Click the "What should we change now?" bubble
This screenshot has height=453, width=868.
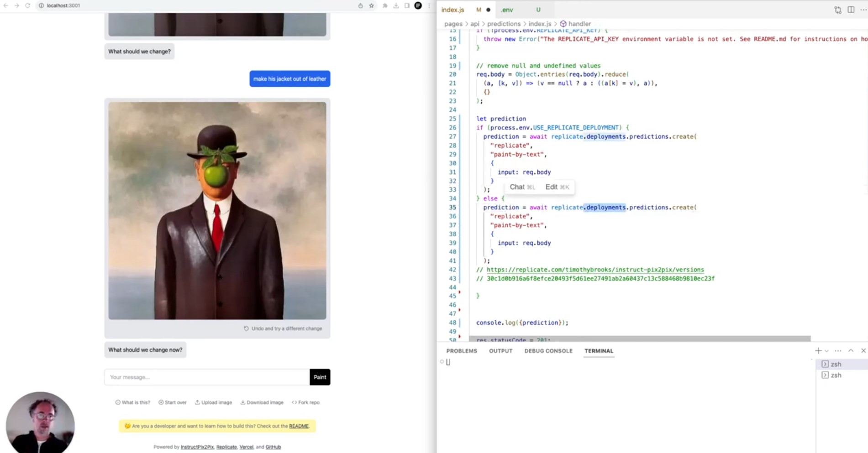coord(145,350)
